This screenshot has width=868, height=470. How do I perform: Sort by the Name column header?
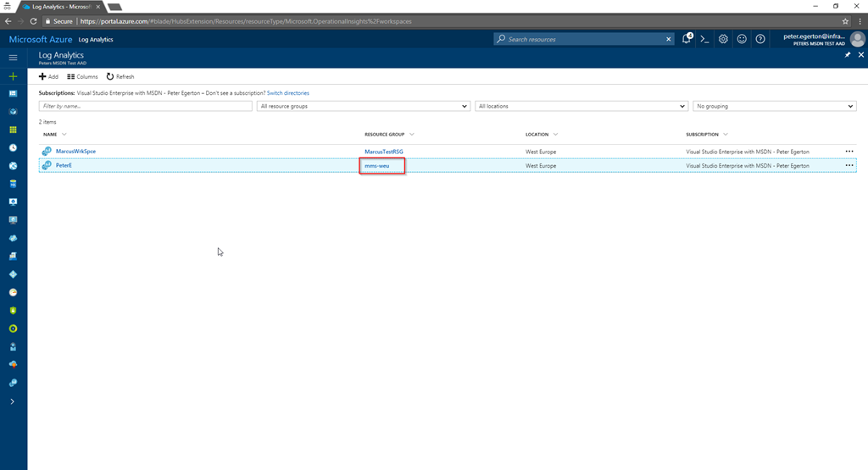(50, 135)
